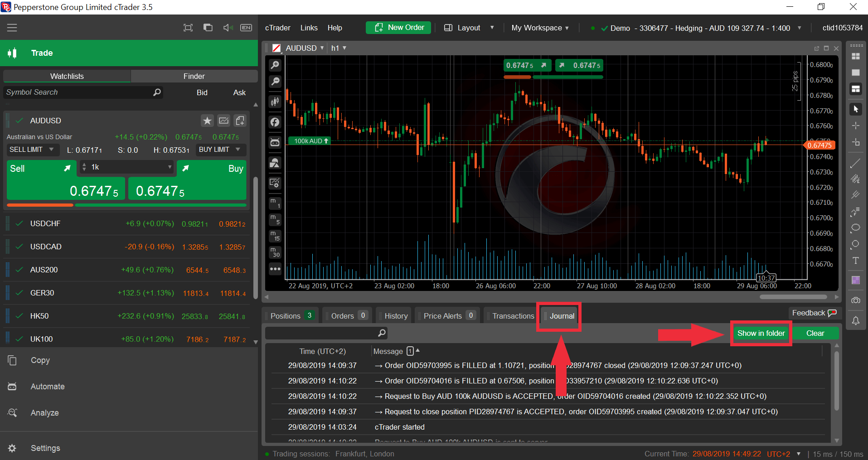Select m30 timeframe button
The height and width of the screenshot is (460, 868).
click(x=275, y=252)
